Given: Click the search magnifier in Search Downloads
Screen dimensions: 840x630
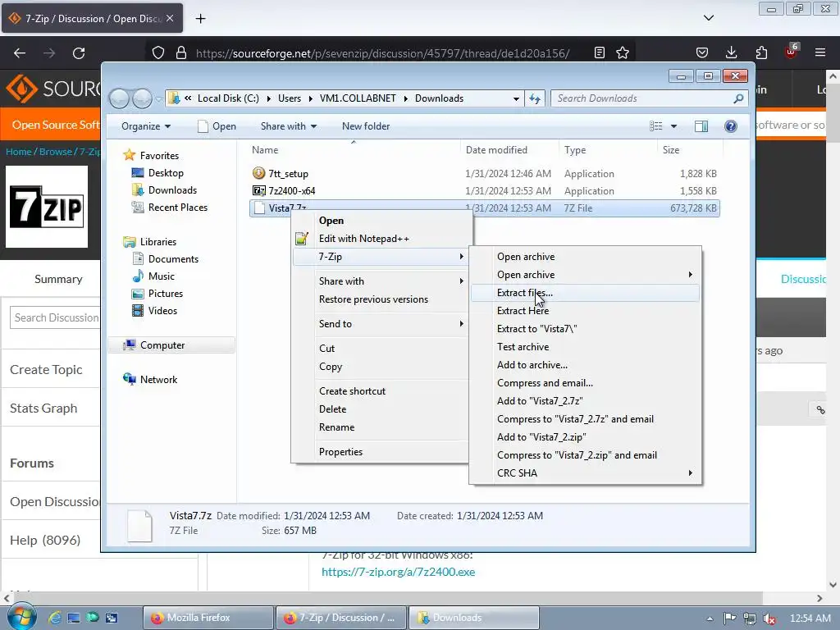Looking at the screenshot, I should point(739,98).
